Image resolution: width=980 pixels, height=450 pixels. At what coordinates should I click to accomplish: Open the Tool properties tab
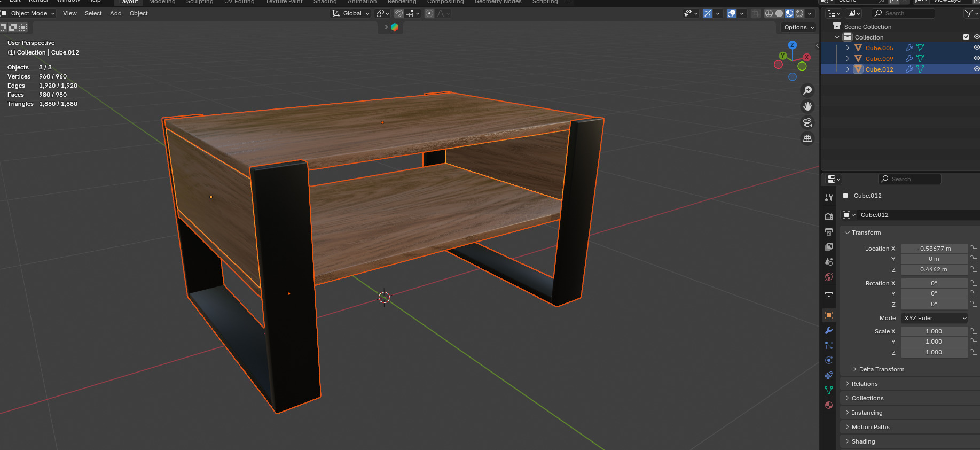tap(829, 198)
